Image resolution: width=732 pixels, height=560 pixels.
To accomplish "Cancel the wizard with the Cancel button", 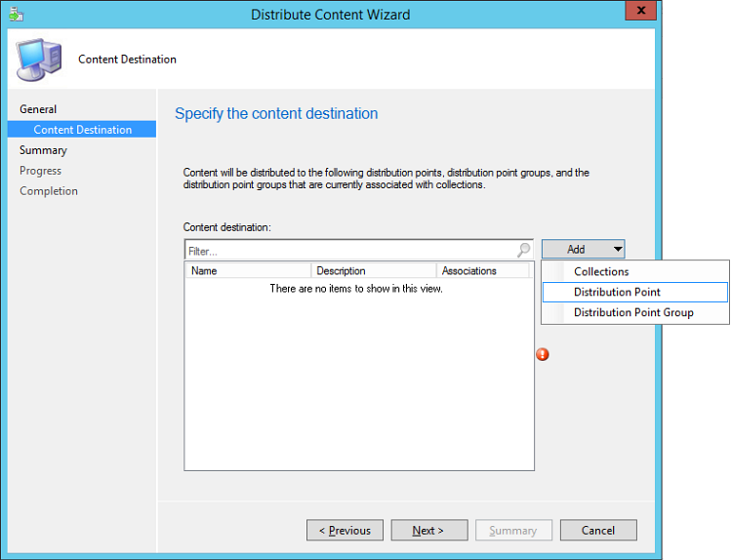I will [x=597, y=531].
